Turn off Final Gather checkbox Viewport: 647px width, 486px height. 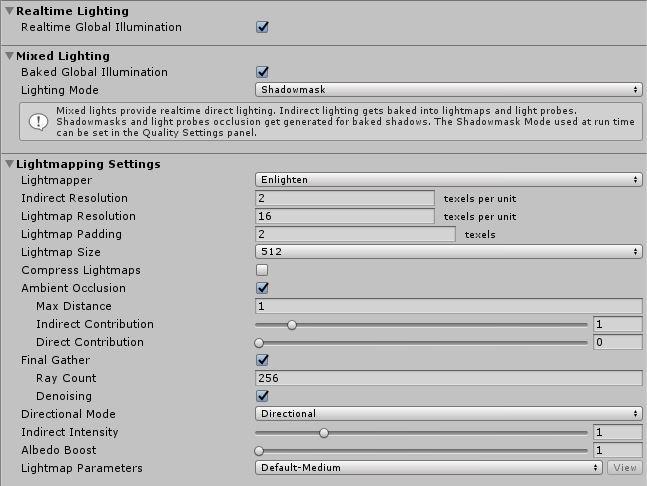tap(262, 360)
